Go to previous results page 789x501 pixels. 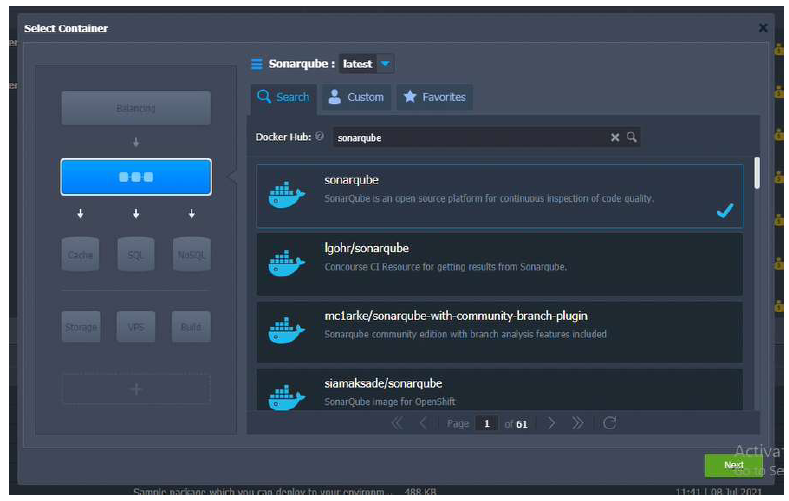[423, 423]
